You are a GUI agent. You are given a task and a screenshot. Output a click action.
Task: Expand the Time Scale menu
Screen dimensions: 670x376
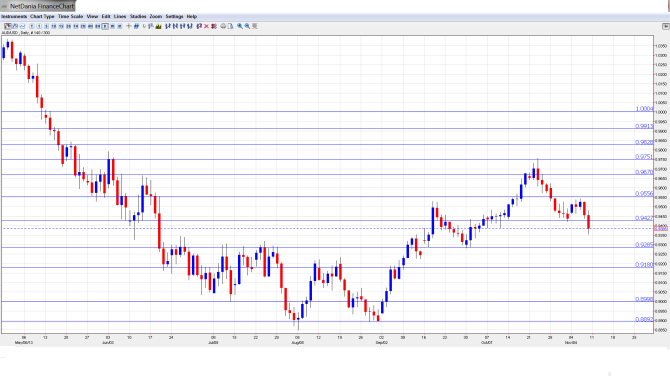pyautogui.click(x=71, y=17)
